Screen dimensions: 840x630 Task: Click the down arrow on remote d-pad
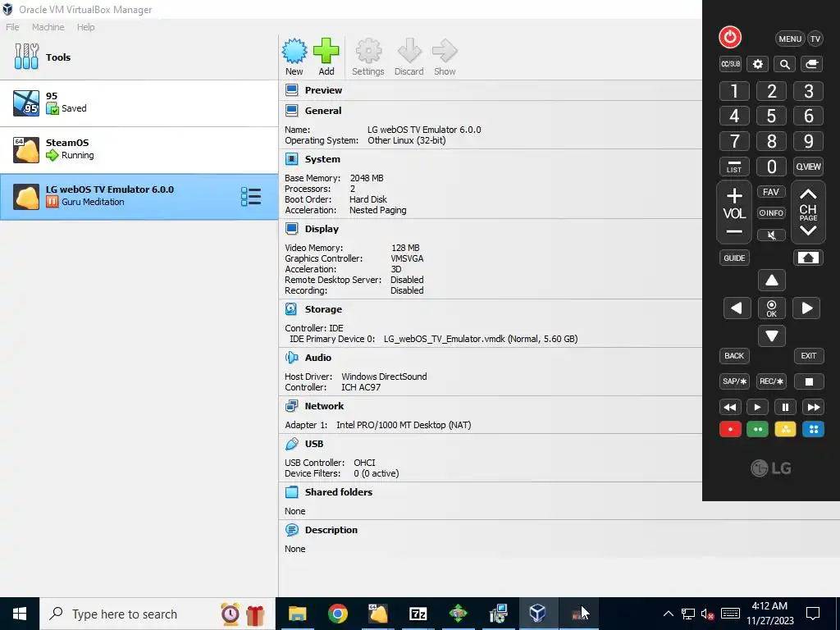[x=771, y=336]
